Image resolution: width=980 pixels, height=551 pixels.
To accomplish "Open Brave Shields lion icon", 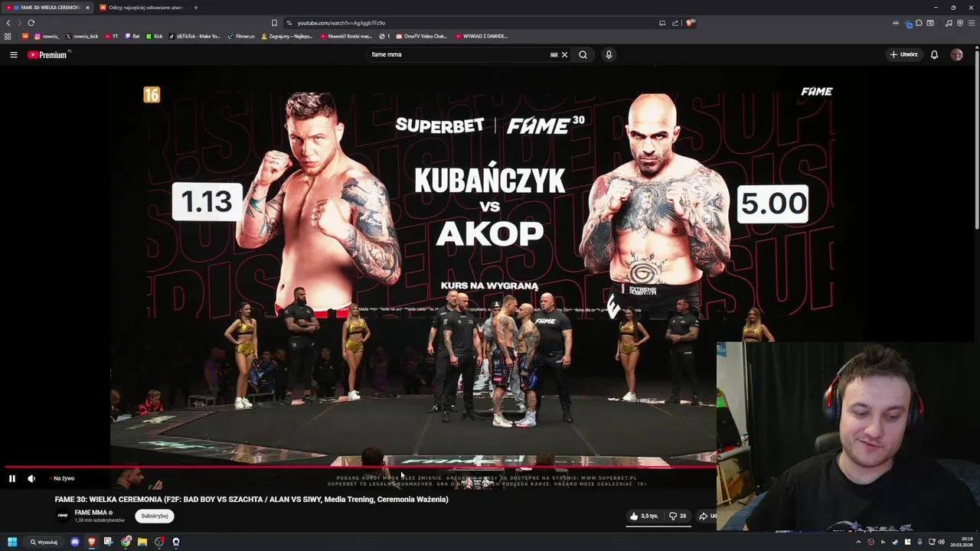I will [x=690, y=23].
